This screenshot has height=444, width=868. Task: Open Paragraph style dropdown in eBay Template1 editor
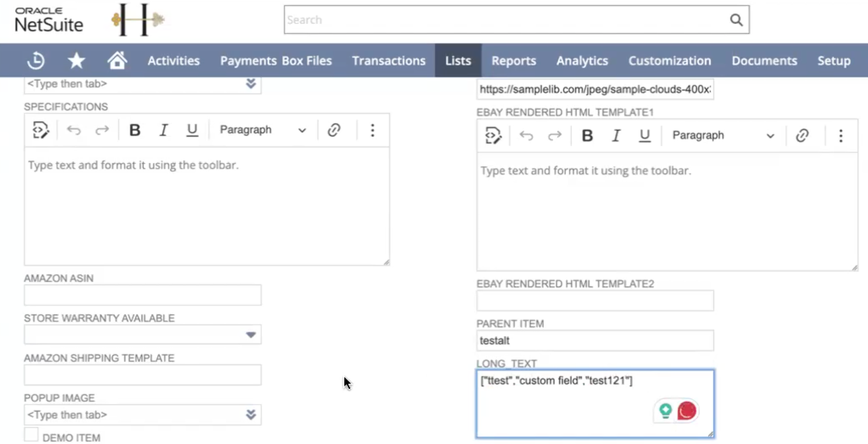coord(723,136)
